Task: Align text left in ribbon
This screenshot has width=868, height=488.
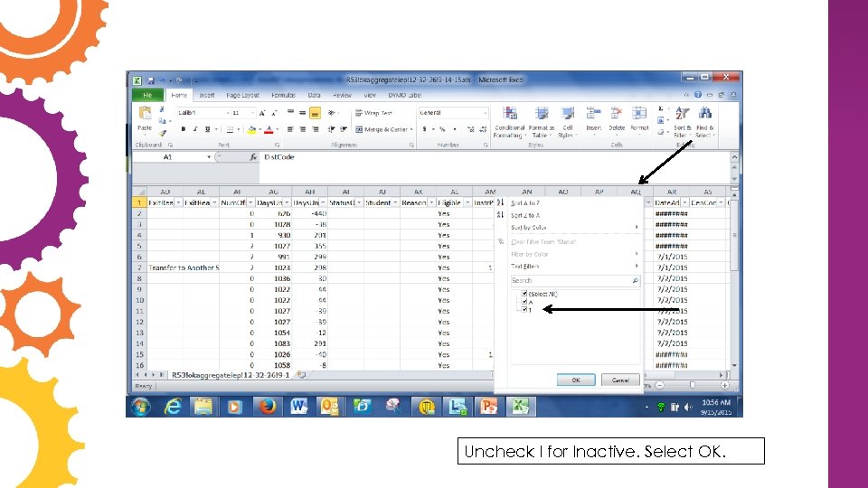Action: click(290, 129)
